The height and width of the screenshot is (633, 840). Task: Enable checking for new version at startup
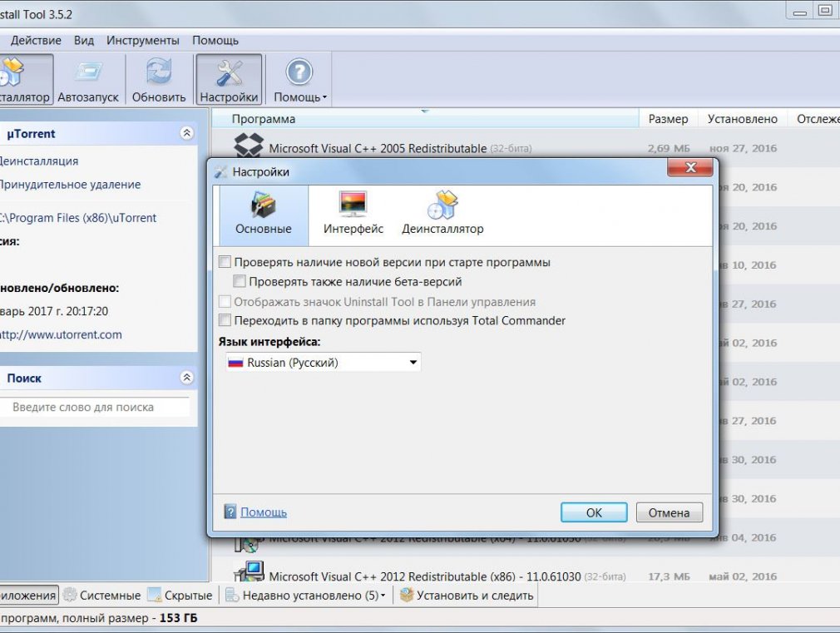click(x=225, y=262)
